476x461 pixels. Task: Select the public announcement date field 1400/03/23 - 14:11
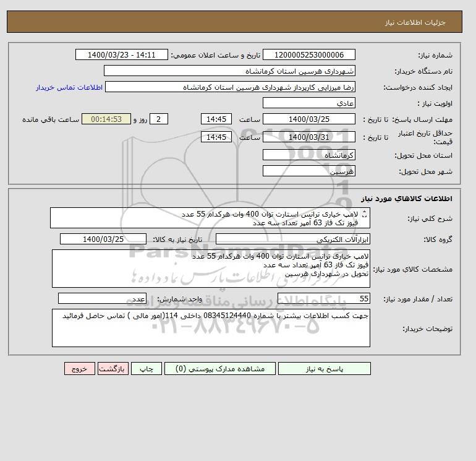(121, 54)
